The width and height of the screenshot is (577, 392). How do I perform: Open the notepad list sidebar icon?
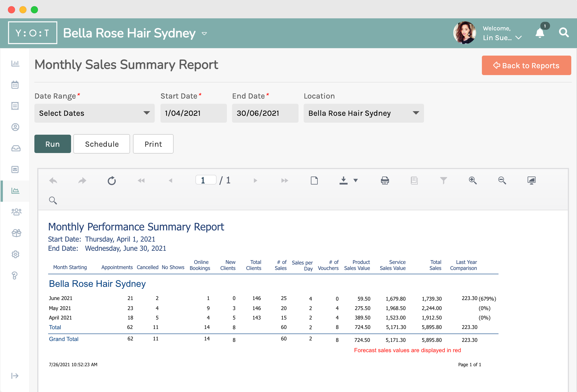pyautogui.click(x=15, y=106)
